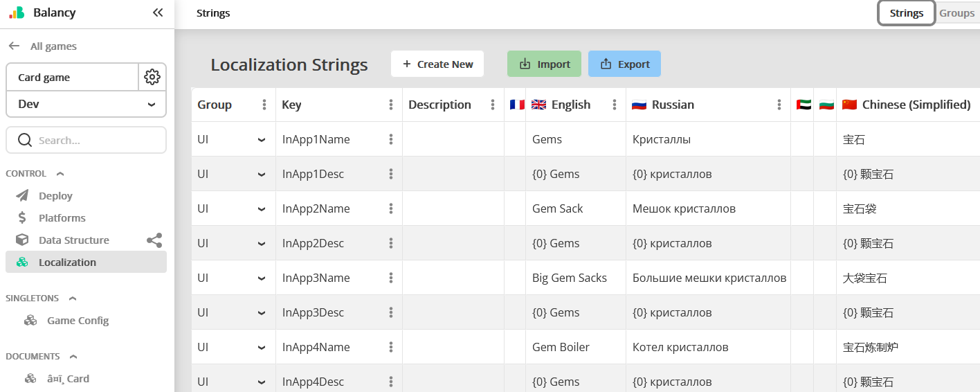This screenshot has width=980, height=392.
Task: Open game settings gear icon
Action: coord(152,77)
